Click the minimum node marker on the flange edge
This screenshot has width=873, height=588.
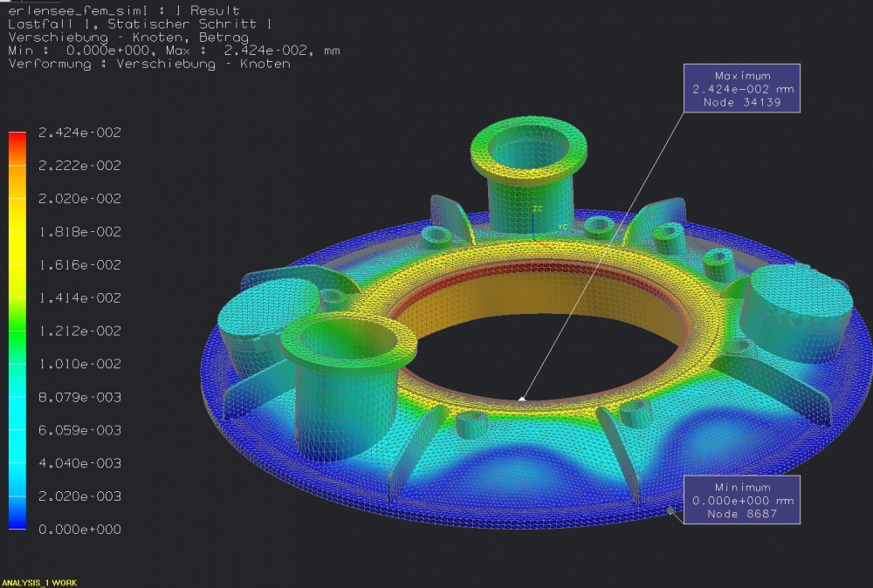pos(670,511)
